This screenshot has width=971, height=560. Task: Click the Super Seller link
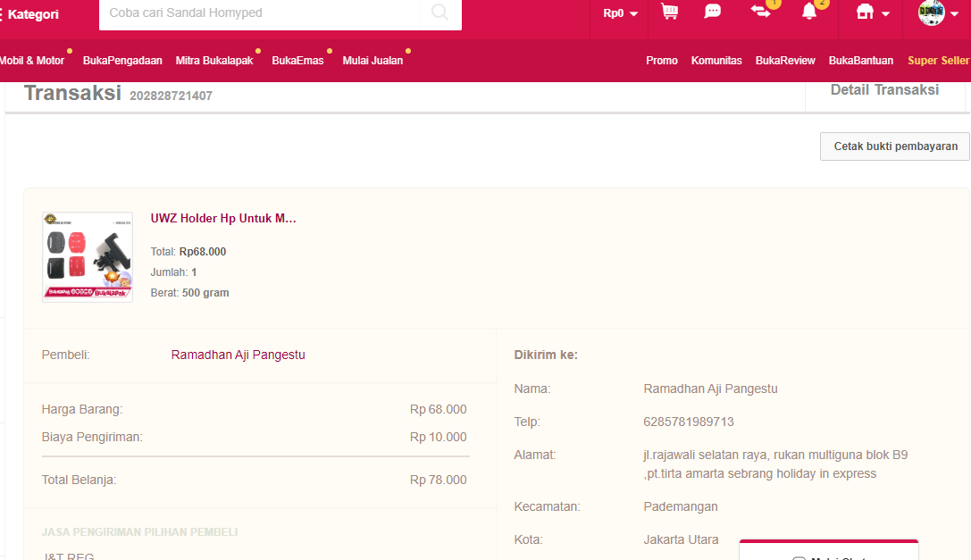pyautogui.click(x=938, y=61)
